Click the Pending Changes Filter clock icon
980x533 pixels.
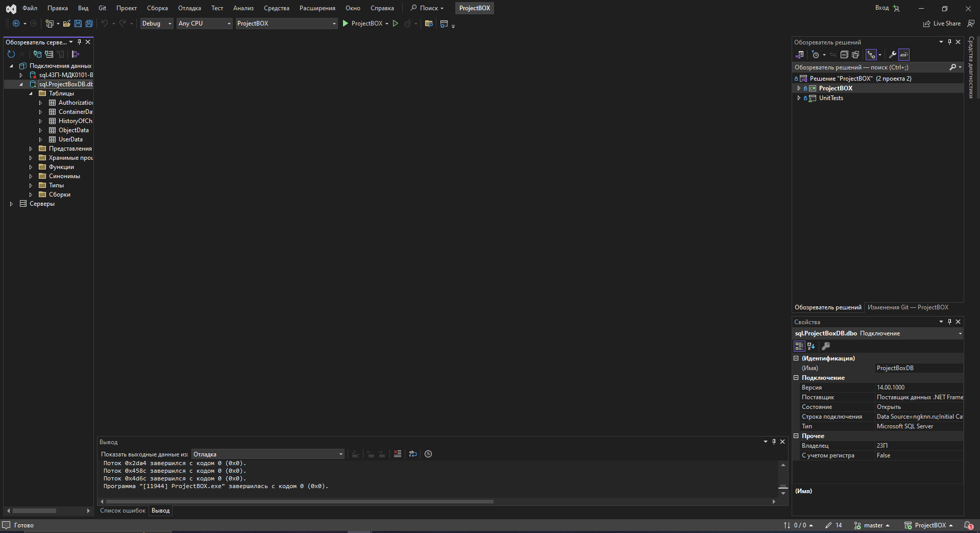click(816, 55)
